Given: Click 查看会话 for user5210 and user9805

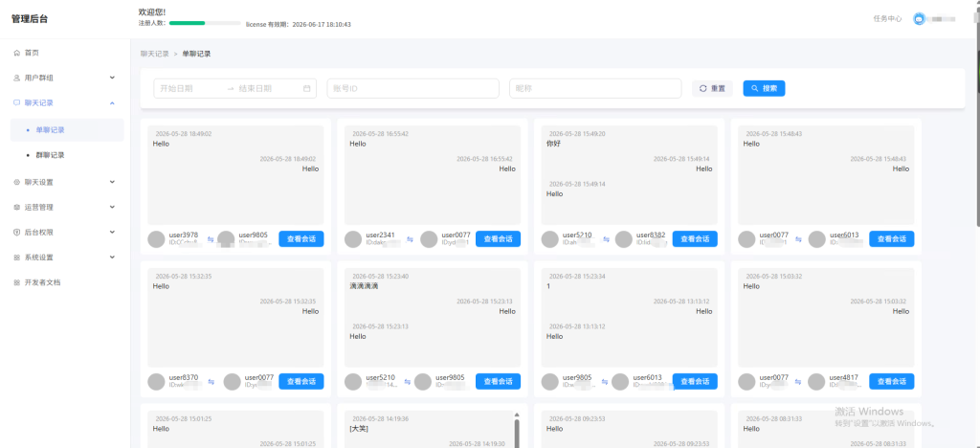Looking at the screenshot, I should (498, 381).
